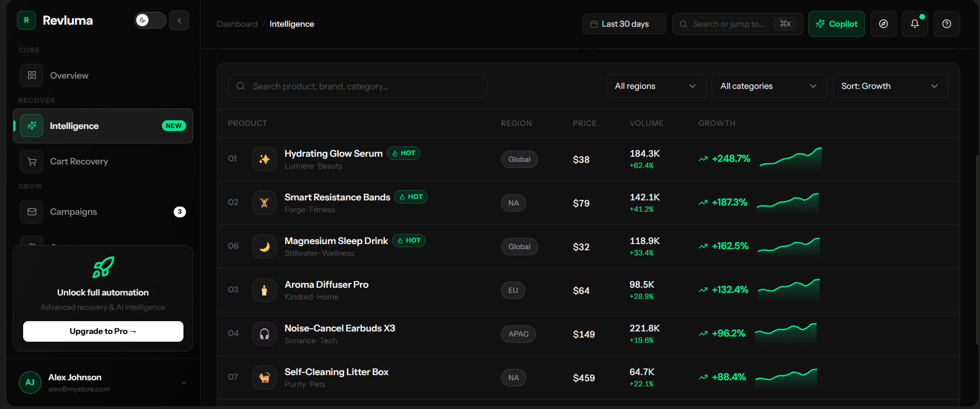Click the page vertical scrollbar
This screenshot has height=409, width=980.
[x=977, y=249]
